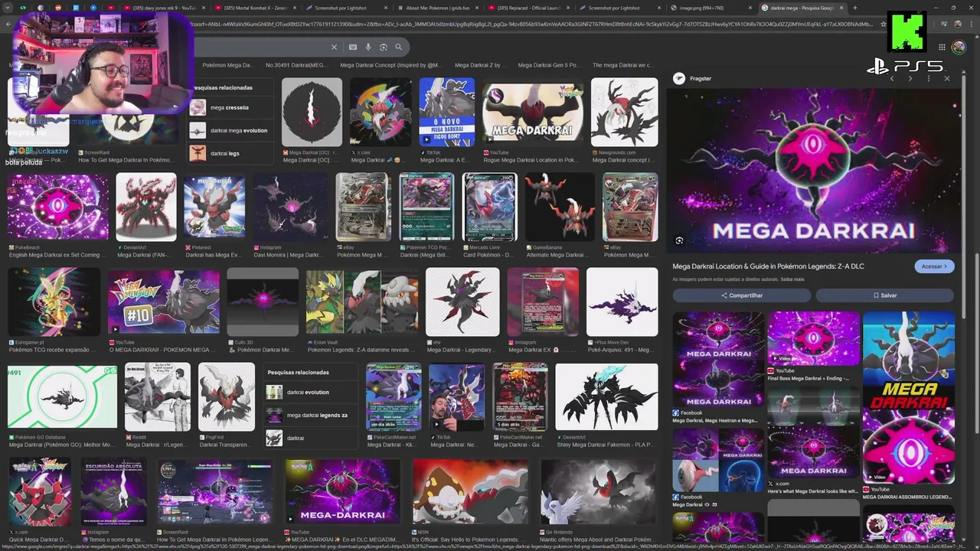Open the Pokémon GO Database Mega Darkrai thumbnail
Screen dimensions: 980x551
62,396
